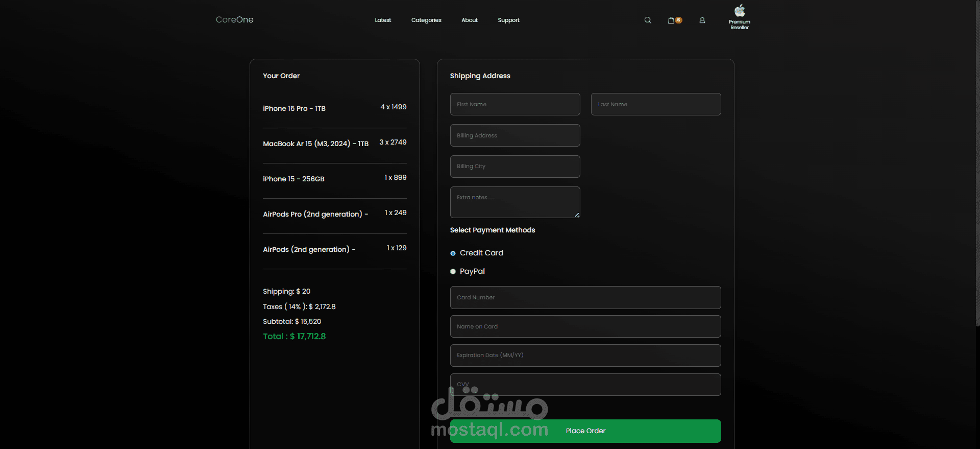Viewport: 980px width, 449px height.
Task: Click the Expiration Date (MM/YY) field
Action: pos(585,356)
